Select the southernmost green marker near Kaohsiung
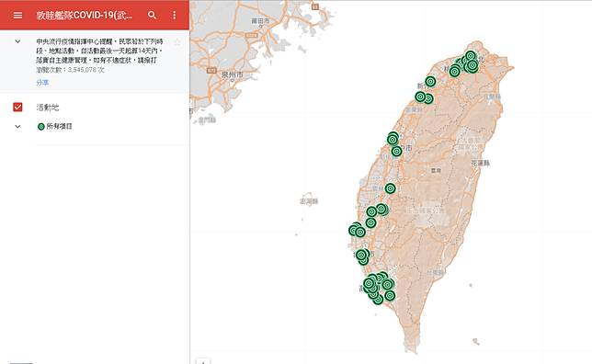This screenshot has height=364, width=592. coord(378,300)
